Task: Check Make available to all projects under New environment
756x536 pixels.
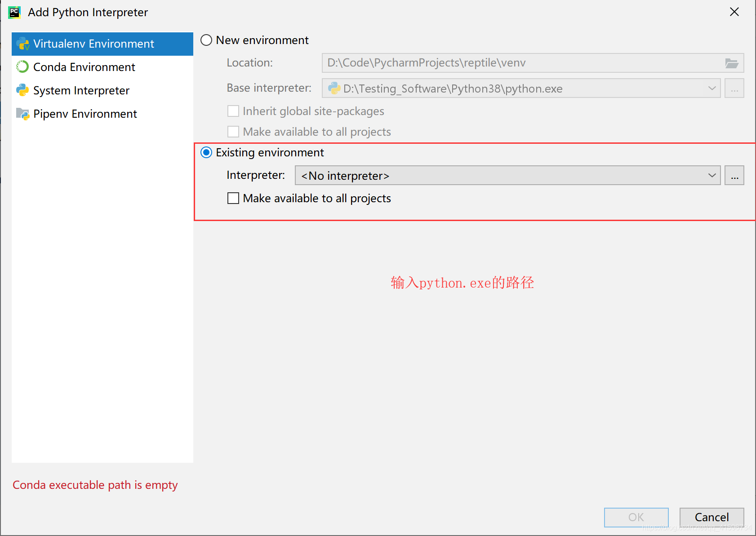Action: 233,131
